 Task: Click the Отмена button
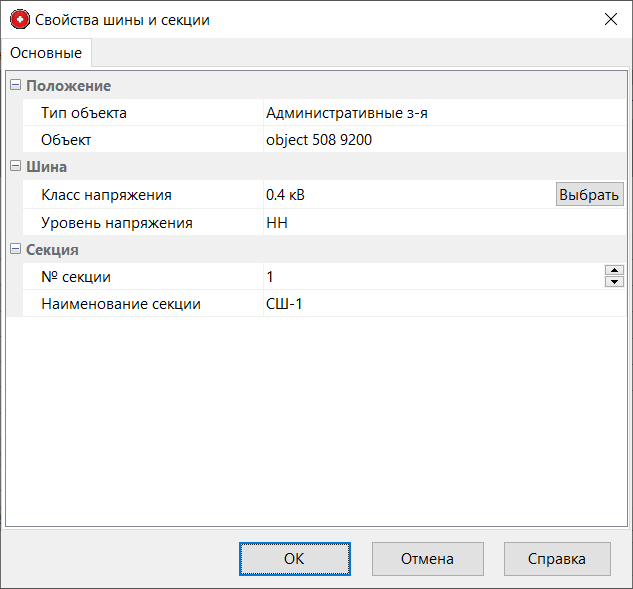[x=427, y=559]
